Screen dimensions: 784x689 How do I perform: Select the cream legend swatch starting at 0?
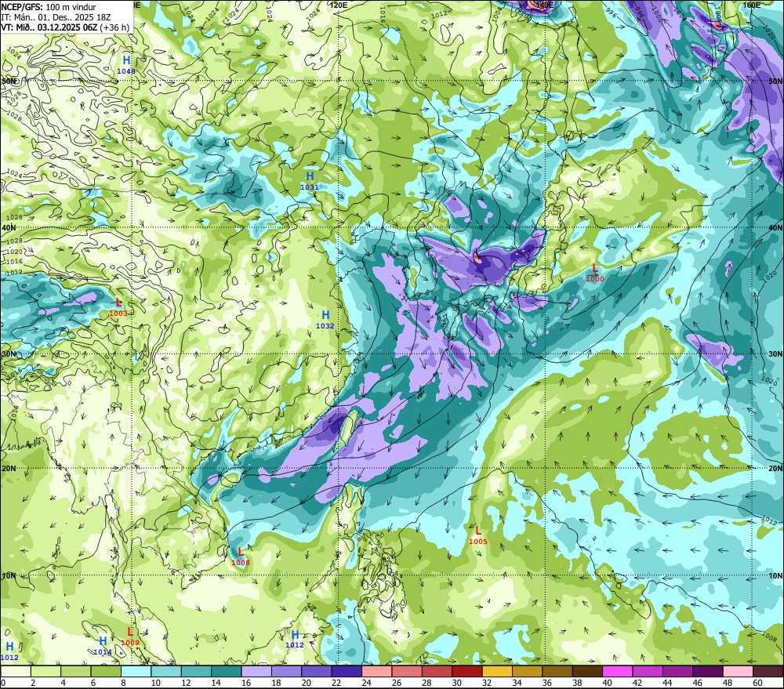point(16,671)
